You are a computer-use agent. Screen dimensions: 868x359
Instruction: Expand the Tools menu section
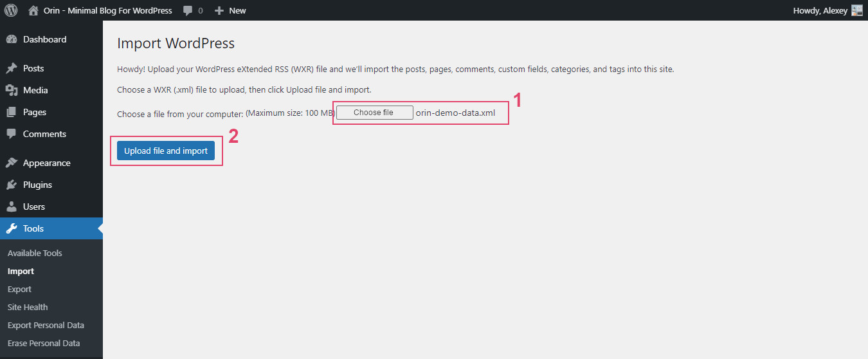tap(33, 228)
